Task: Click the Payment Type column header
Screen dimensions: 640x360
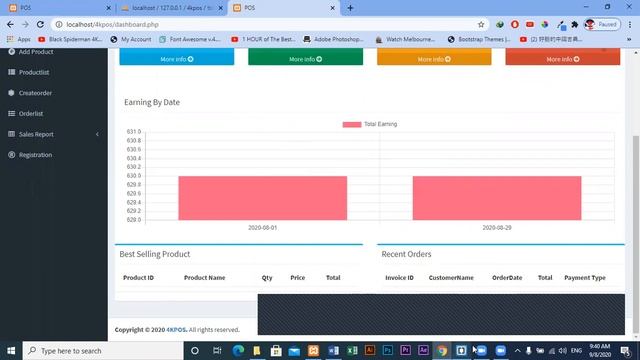Action: click(585, 278)
